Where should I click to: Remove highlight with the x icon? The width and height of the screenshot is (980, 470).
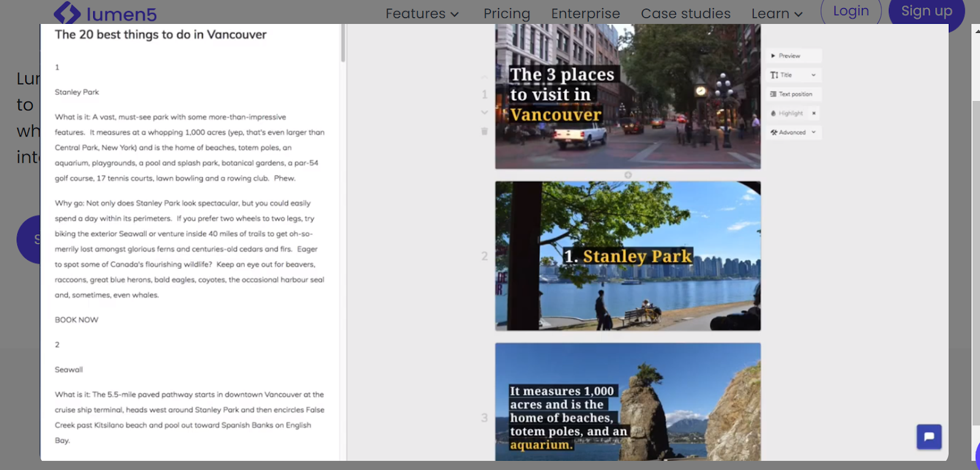[814, 113]
